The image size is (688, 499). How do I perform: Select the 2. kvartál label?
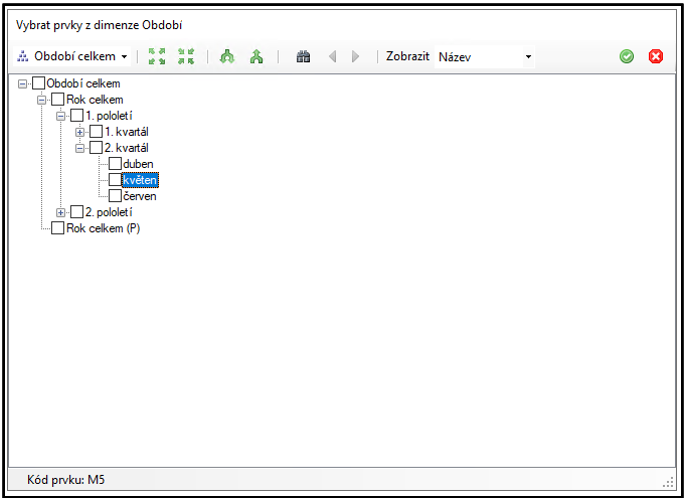coord(127,148)
